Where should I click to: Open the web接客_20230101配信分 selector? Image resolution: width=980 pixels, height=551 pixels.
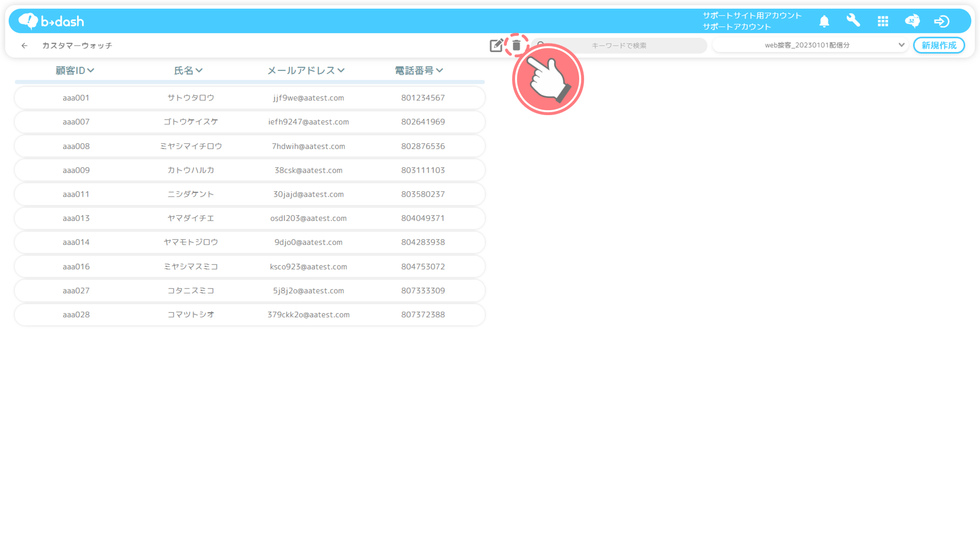coord(809,45)
